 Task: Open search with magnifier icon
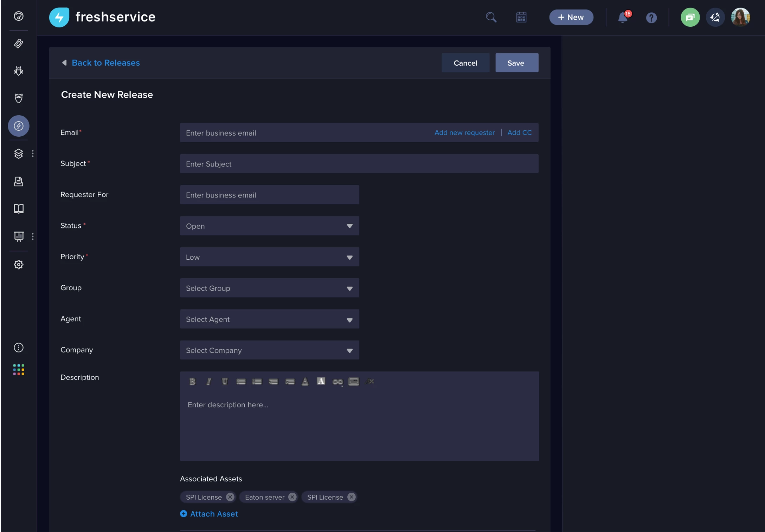[x=491, y=17]
